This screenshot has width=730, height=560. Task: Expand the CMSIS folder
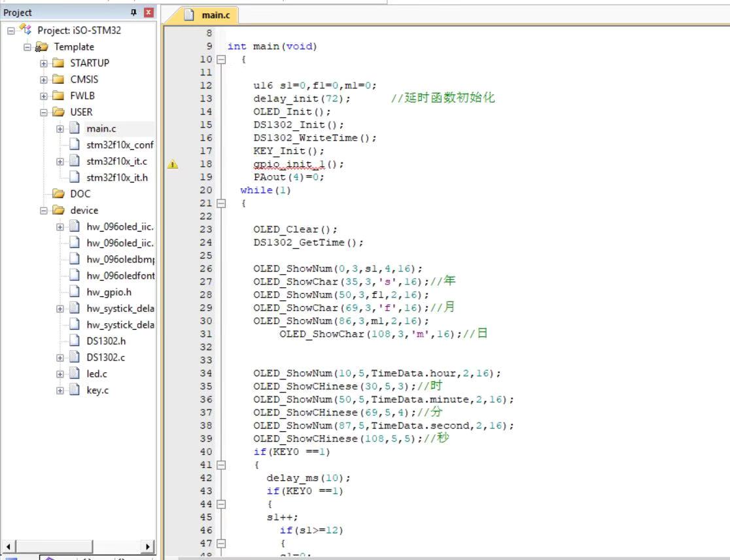pyautogui.click(x=44, y=80)
